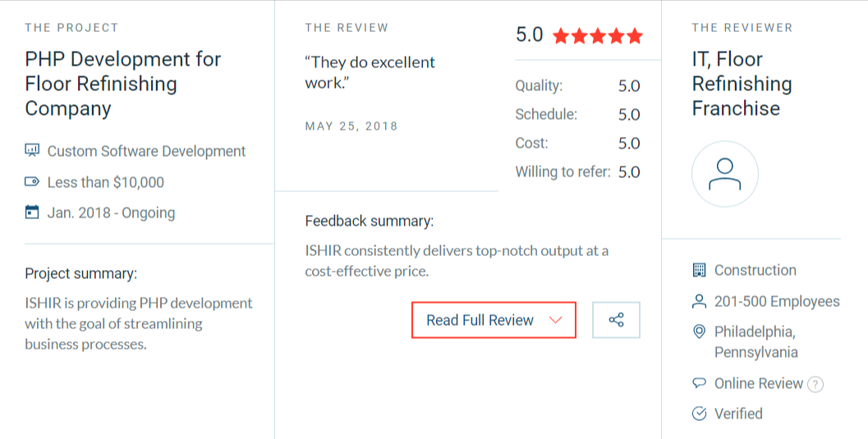The width and height of the screenshot is (868, 439).
Task: Click the employees person icon
Action: click(x=700, y=301)
